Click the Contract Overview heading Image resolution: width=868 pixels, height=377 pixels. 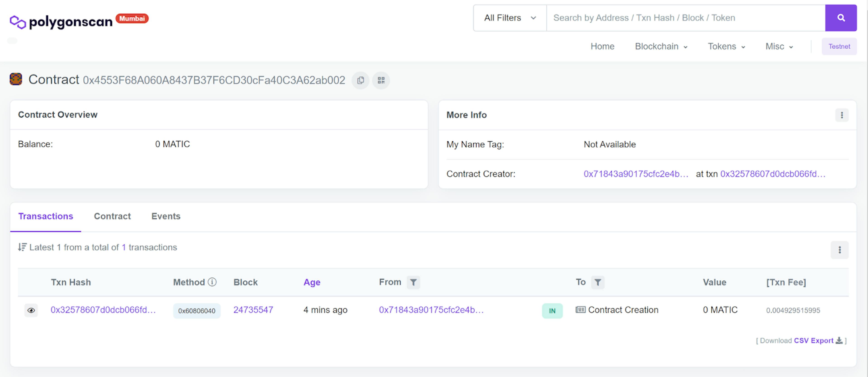point(58,115)
